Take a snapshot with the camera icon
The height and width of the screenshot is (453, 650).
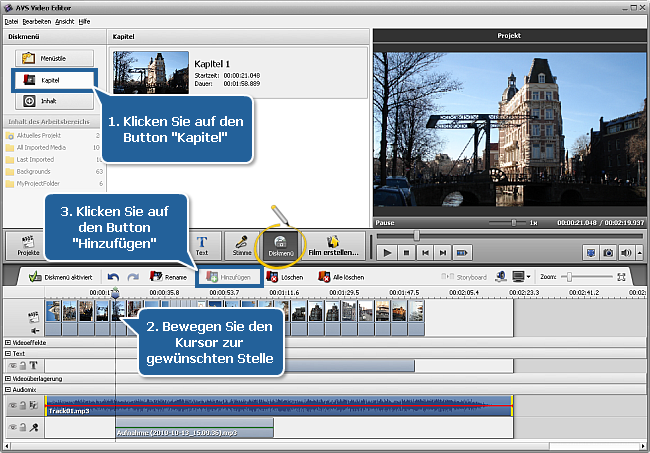(607, 254)
